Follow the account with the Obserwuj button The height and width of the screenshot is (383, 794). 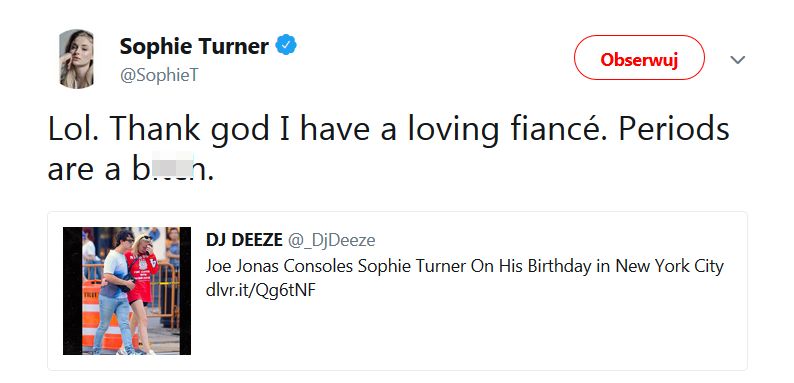(639, 58)
